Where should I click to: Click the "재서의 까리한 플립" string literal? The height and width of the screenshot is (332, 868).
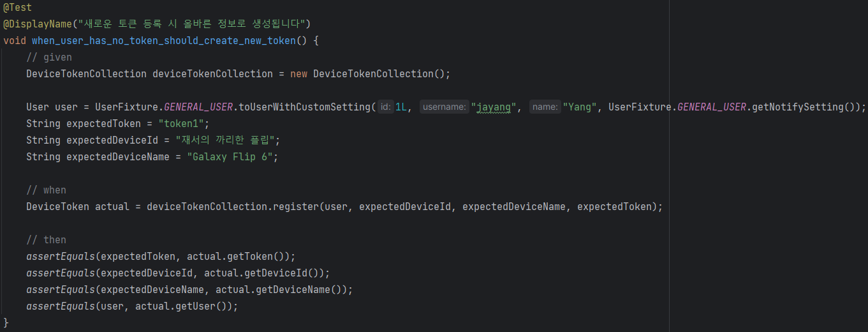(225, 140)
